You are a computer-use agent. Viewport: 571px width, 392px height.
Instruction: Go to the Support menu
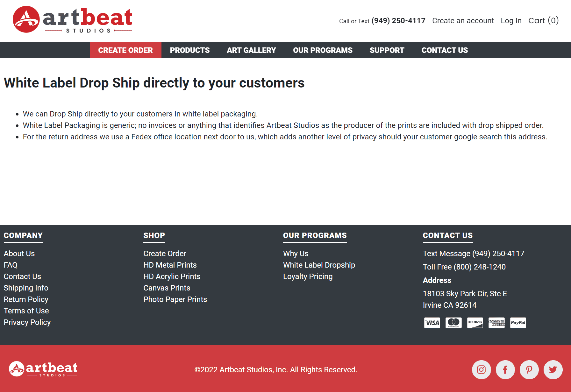pos(387,50)
